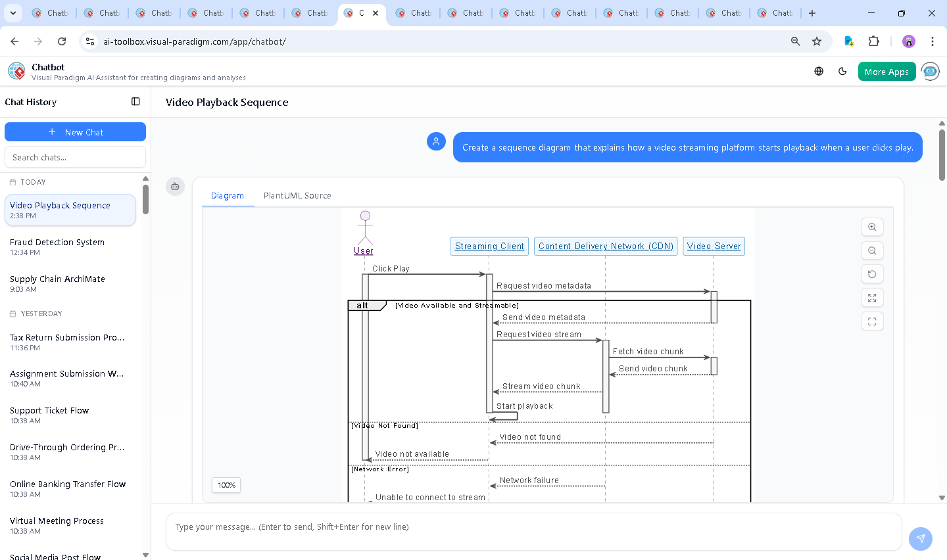
Task: Open the More Apps menu
Action: click(886, 72)
